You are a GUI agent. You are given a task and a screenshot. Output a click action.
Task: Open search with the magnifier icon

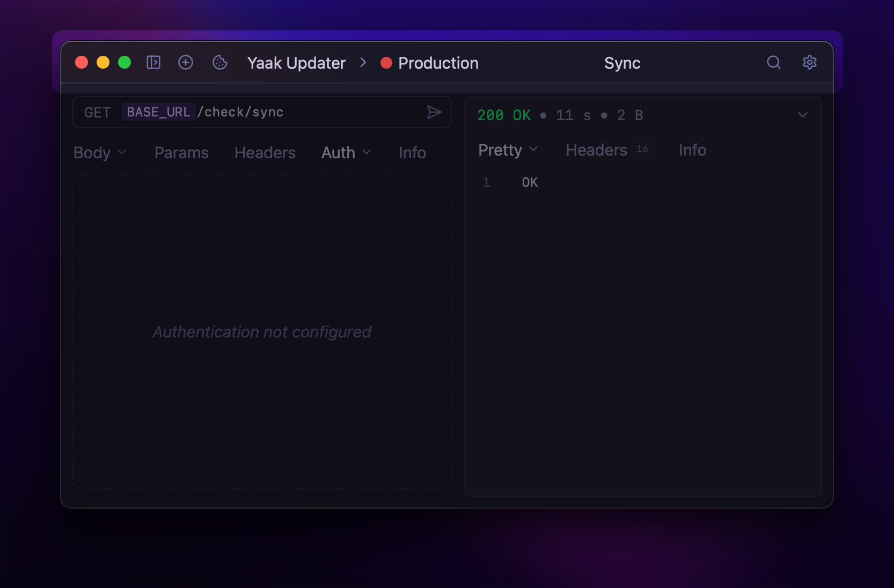pyautogui.click(x=773, y=63)
